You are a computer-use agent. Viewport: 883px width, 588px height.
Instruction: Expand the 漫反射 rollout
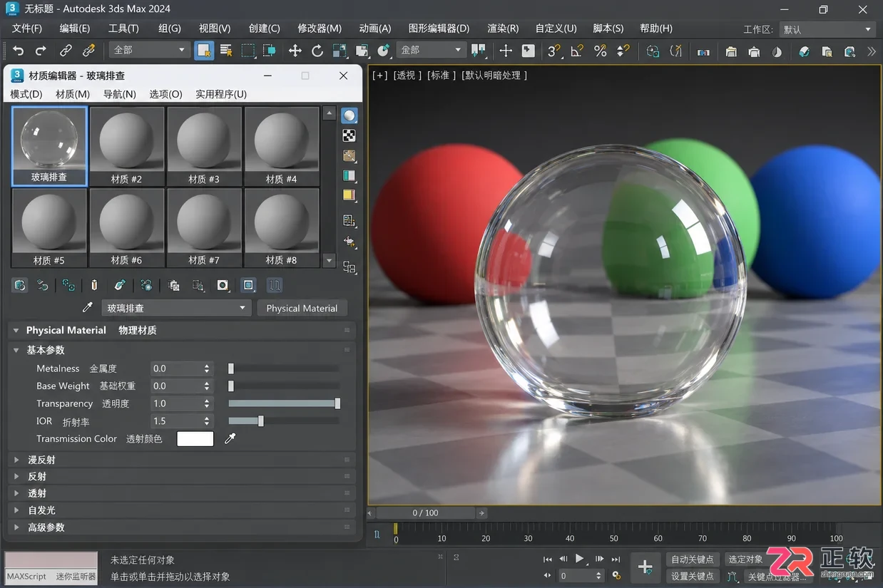pos(16,460)
